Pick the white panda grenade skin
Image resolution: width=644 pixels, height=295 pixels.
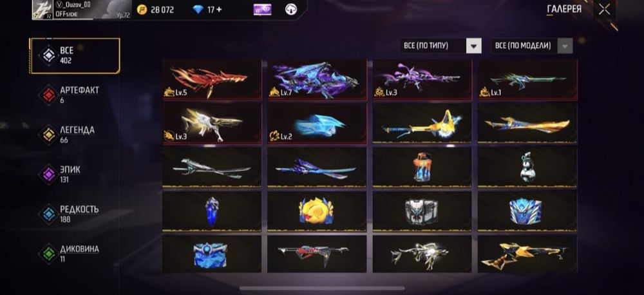pos(527,167)
